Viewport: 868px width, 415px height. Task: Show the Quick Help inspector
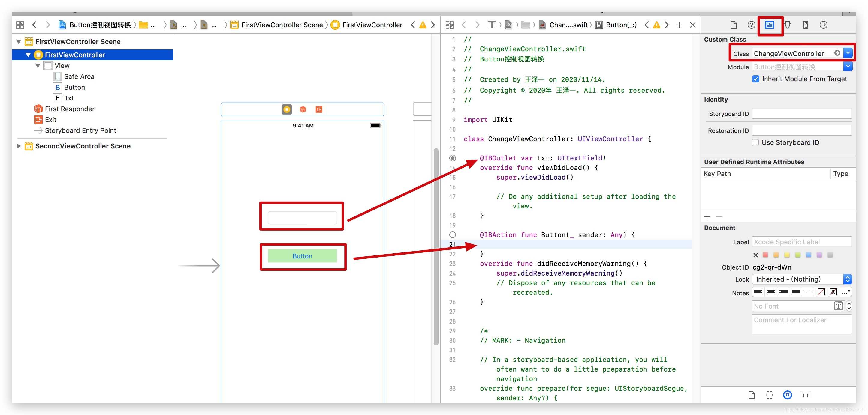(x=752, y=25)
